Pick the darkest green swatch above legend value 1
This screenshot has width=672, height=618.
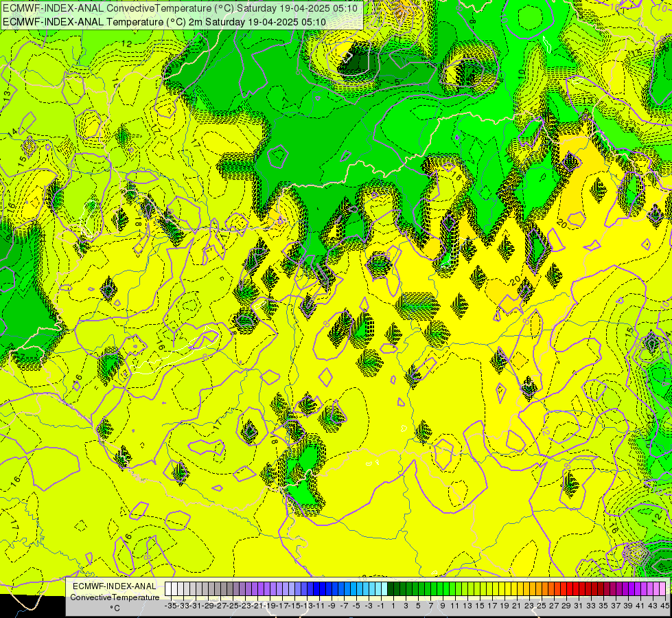point(391,589)
